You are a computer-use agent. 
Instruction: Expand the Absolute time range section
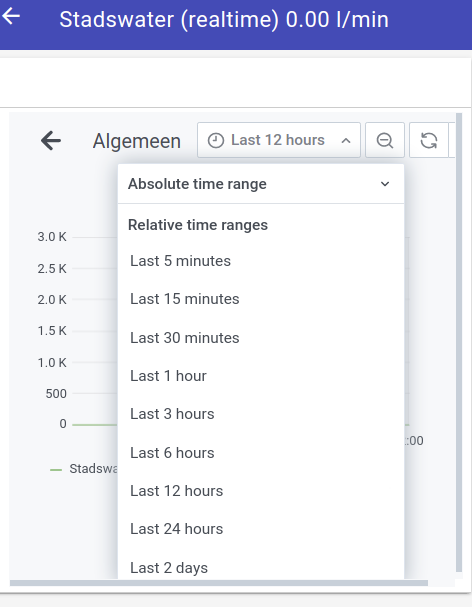(x=261, y=184)
